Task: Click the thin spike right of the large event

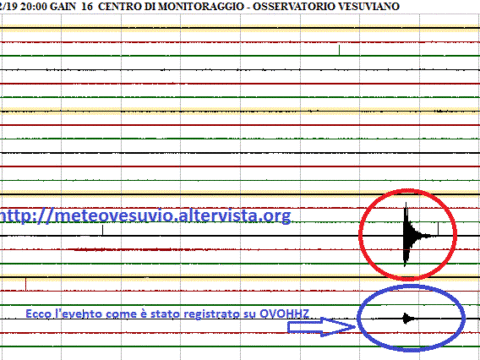Action: click(438, 229)
